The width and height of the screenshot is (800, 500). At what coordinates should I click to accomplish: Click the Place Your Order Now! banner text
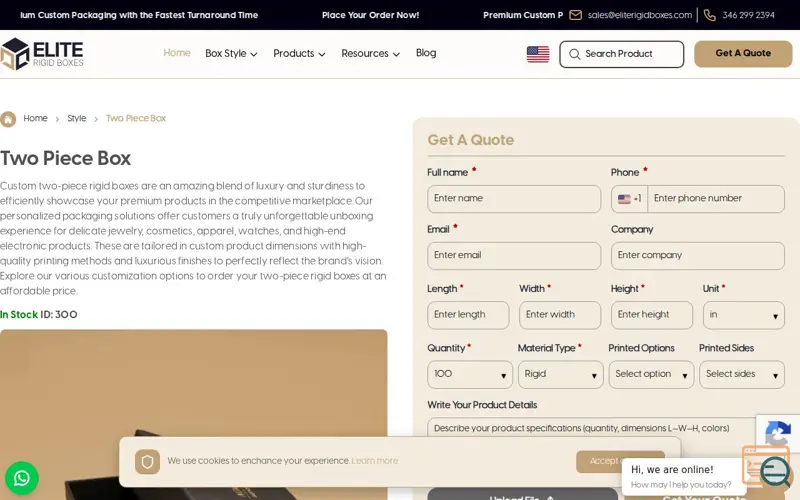(x=370, y=15)
